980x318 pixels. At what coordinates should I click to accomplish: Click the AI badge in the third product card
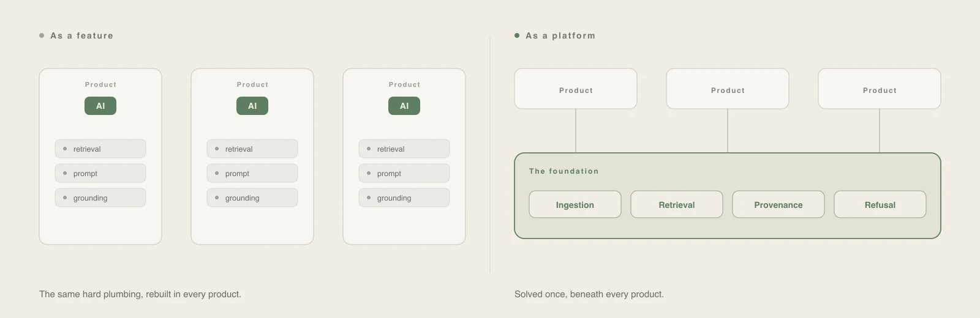404,106
